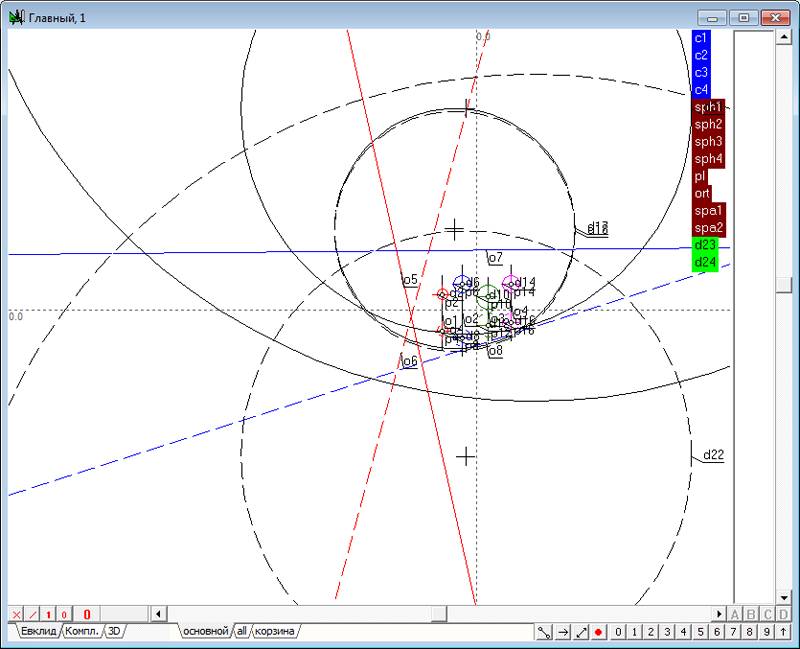Click the red X icon in the bottom-left toolbar
The height and width of the screenshot is (649, 800).
point(16,614)
